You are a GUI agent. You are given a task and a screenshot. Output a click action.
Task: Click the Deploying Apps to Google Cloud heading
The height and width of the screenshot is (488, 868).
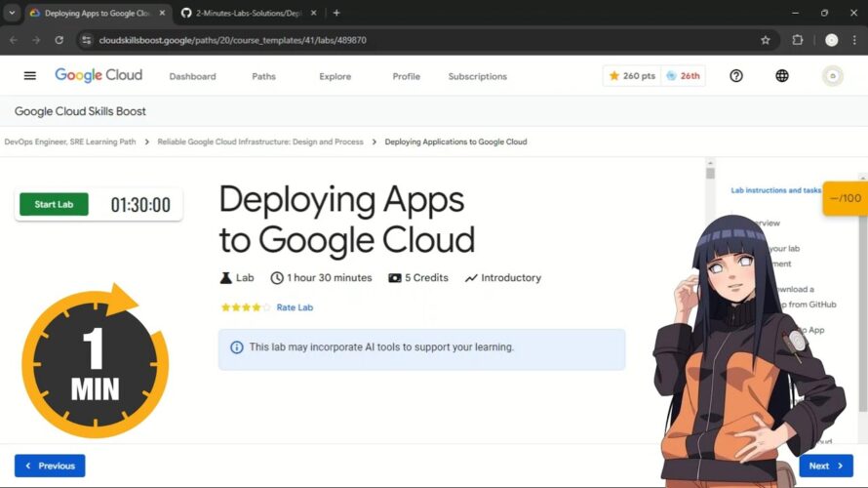pos(347,220)
